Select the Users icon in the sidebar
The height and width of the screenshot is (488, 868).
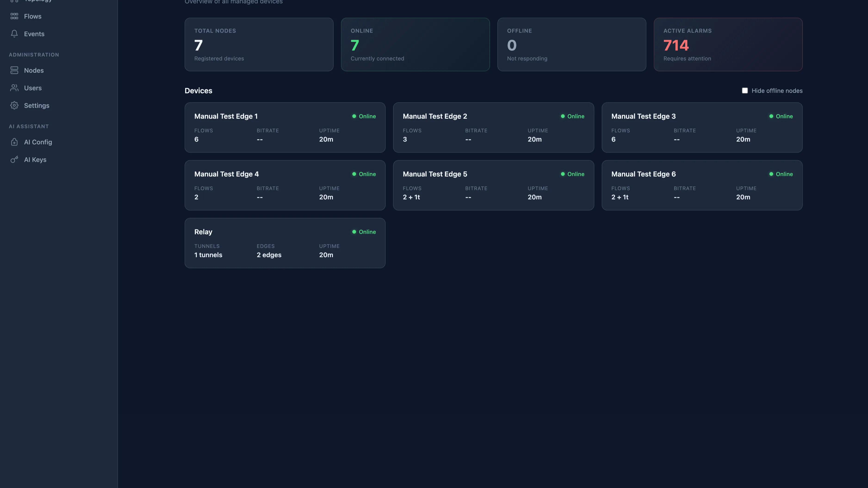[15, 88]
